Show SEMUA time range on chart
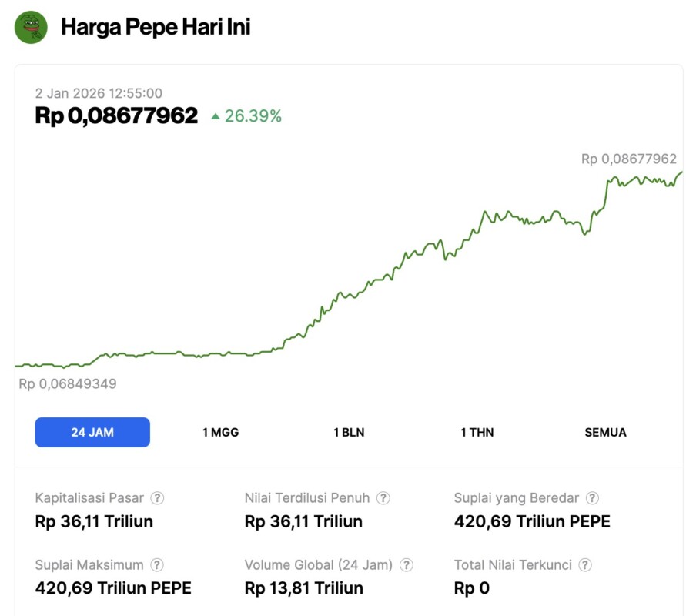The image size is (686, 616). coord(605,432)
